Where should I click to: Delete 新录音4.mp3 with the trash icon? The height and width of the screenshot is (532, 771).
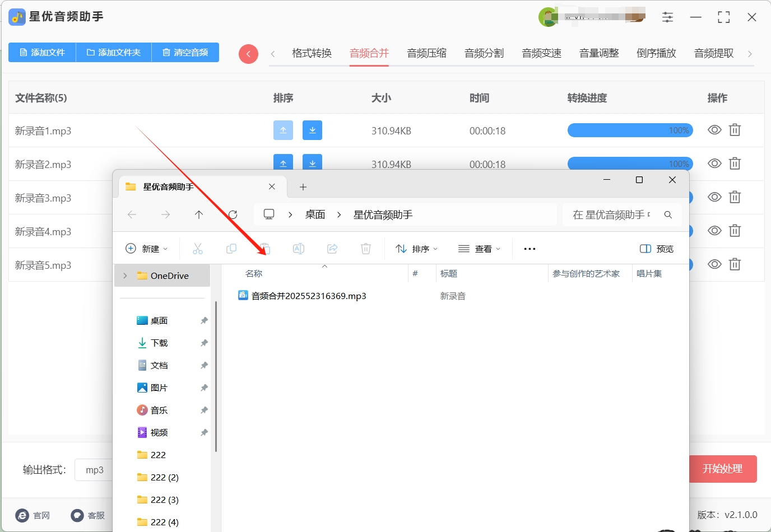pyautogui.click(x=735, y=231)
